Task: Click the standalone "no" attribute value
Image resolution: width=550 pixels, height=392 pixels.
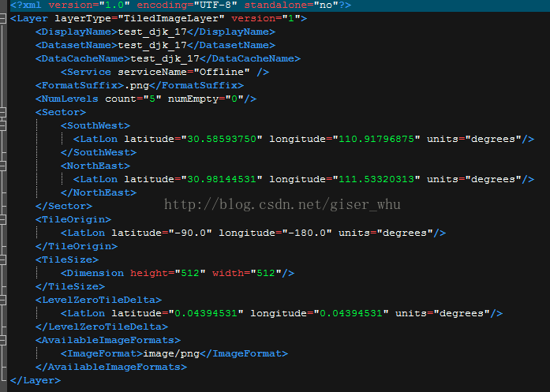Action: (x=326, y=6)
